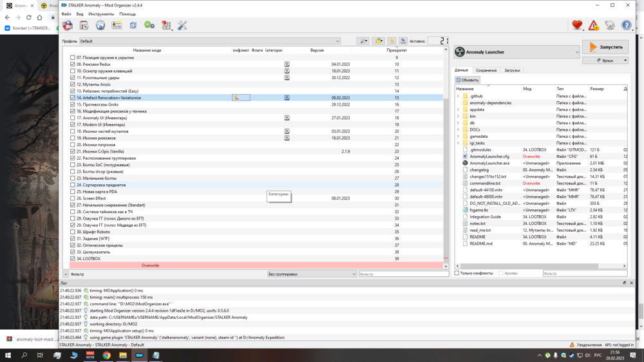Viewport: 644px width, 362px height.
Task: Click the blue question mark help icon
Action: [x=626, y=25]
